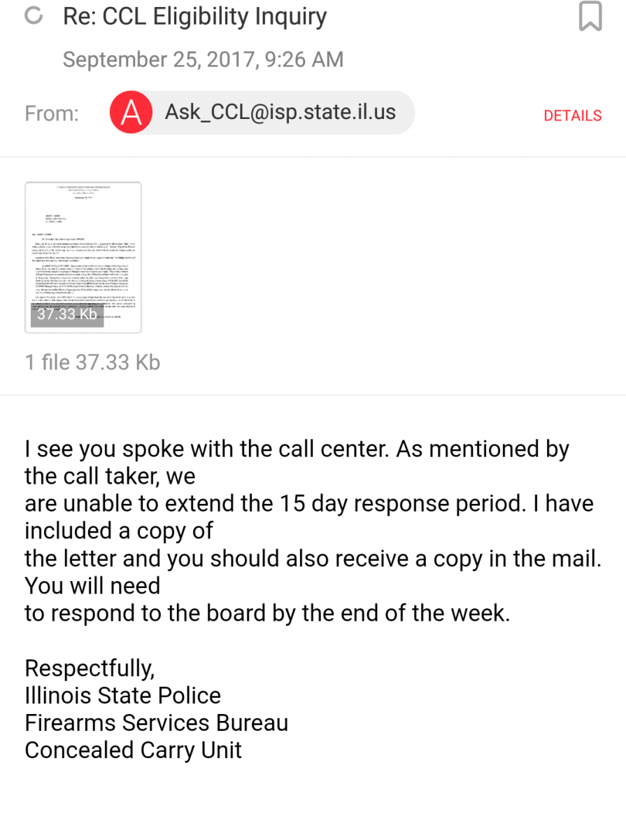Viewport: 626px width, 840px height.
Task: Tap the line mentioning the call center
Action: [x=297, y=449]
